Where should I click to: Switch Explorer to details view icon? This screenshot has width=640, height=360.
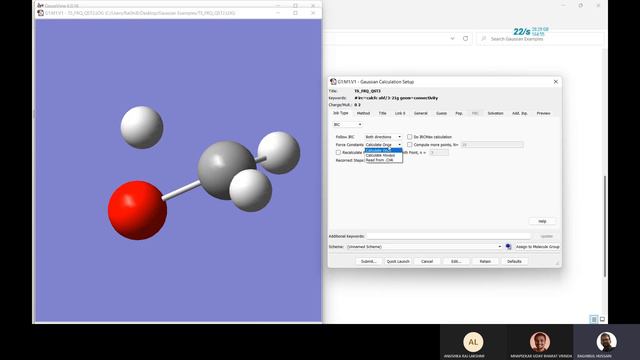tap(594, 319)
